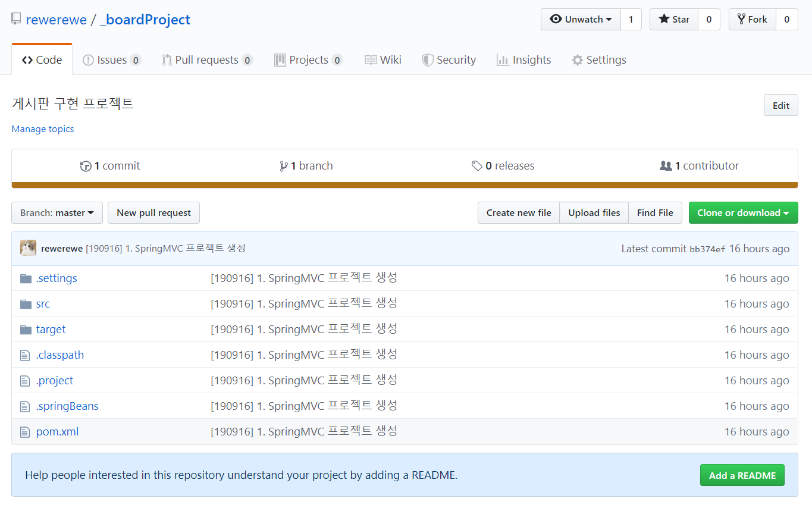Click the .classpath file icon

[25, 355]
